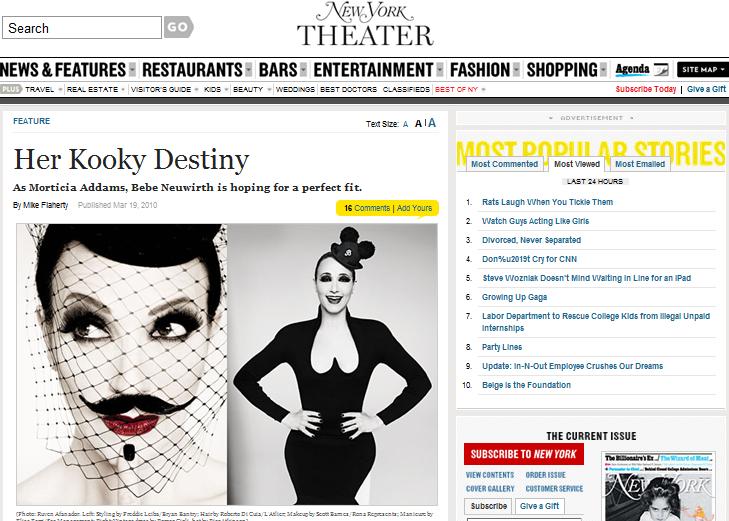The width and height of the screenshot is (729, 521).
Task: Expand the Entertainment menu arrow
Action: (x=440, y=70)
